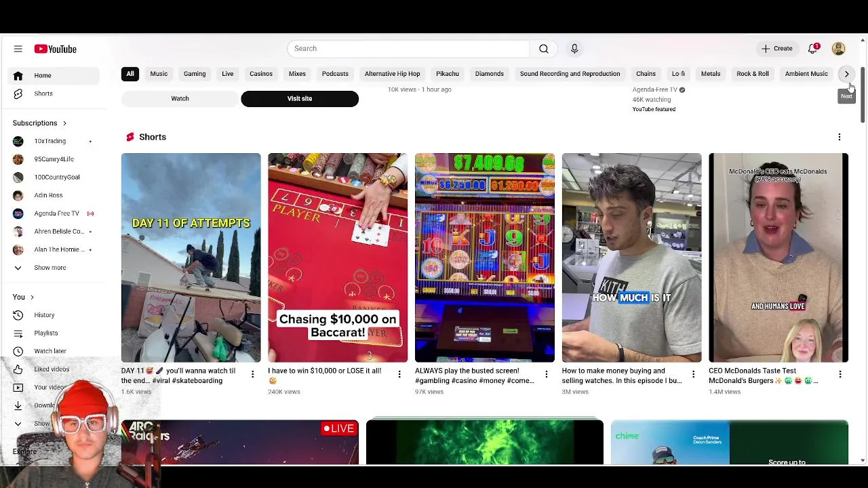Screen dimensions: 868x488
Task: Select the Music filter chip
Action: pyautogui.click(x=159, y=74)
